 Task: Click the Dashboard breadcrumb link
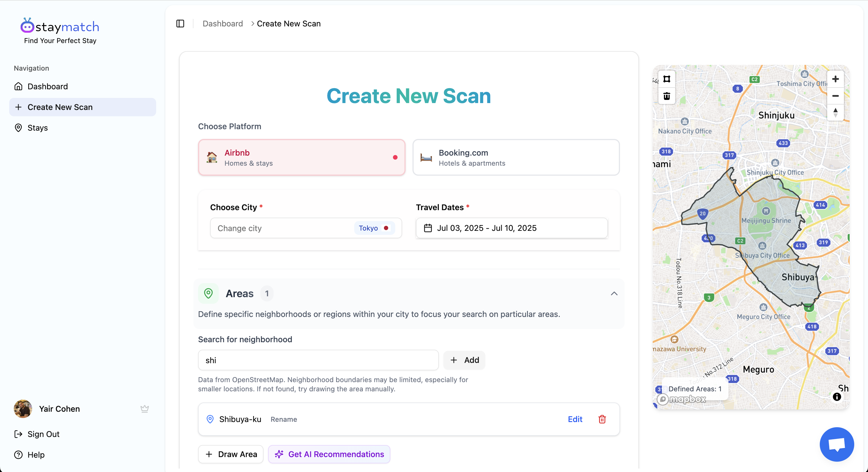222,24
